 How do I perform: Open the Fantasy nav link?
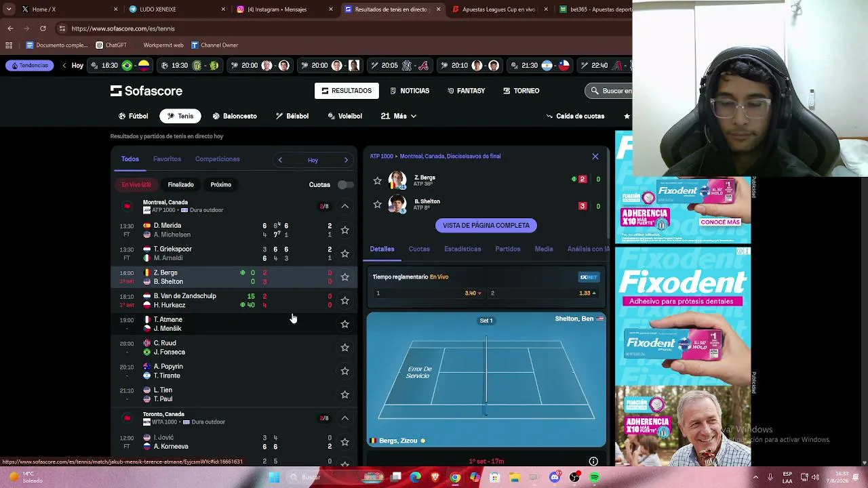point(466,91)
